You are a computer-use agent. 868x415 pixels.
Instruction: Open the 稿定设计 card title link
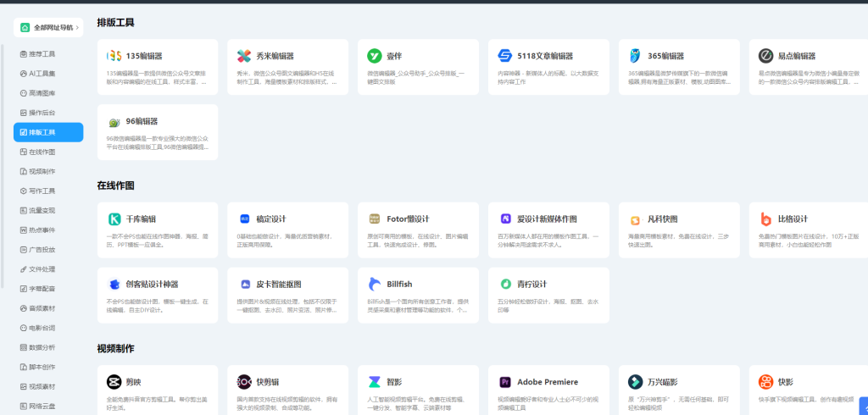[271, 219]
